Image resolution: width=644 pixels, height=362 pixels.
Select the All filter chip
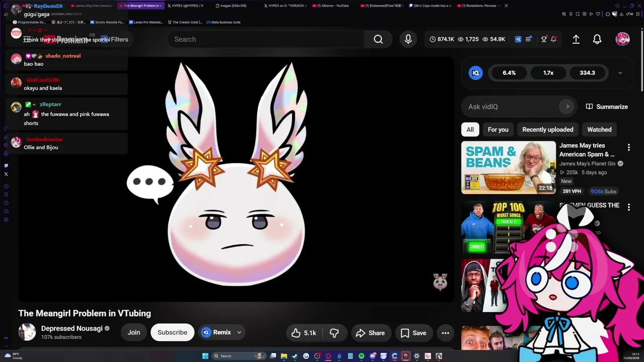pos(470,129)
